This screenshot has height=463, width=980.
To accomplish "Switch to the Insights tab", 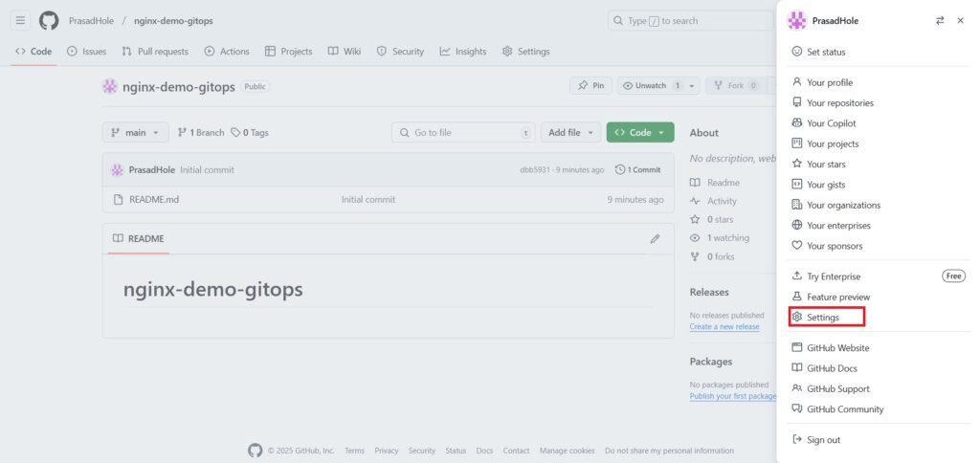I will [463, 52].
